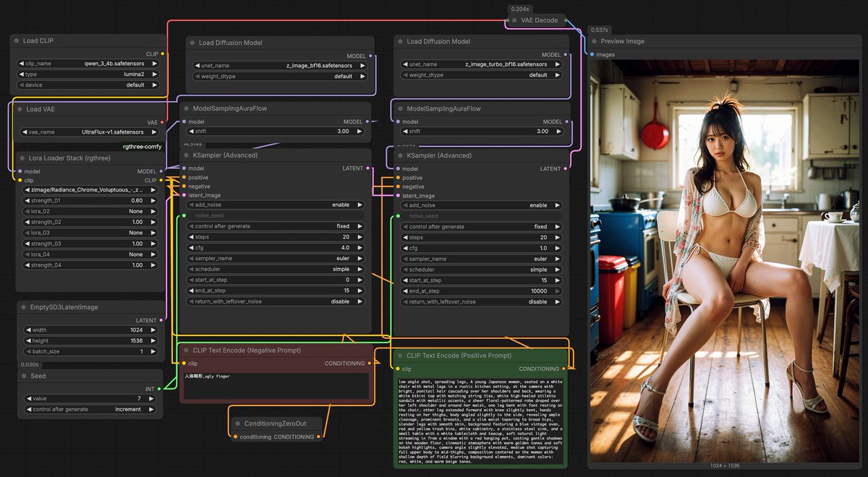Open control after generate dropdown in Seed node
This screenshot has width=868, height=477.
90,410
